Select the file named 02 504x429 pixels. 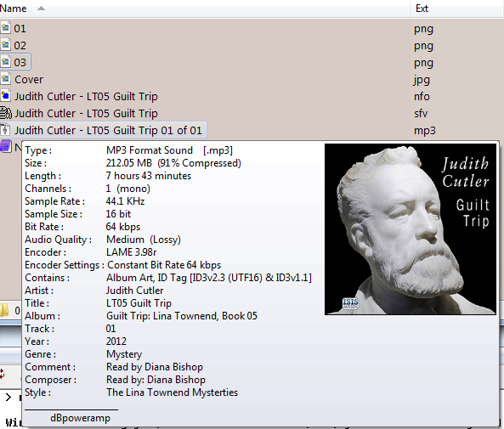20,46
